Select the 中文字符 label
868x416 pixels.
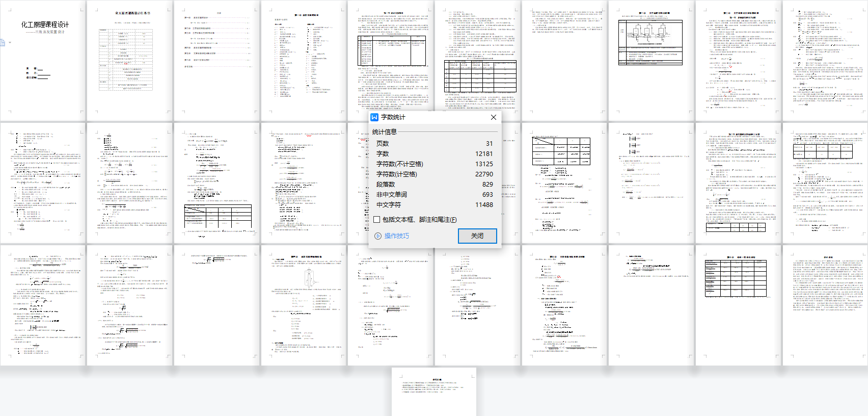(389, 205)
